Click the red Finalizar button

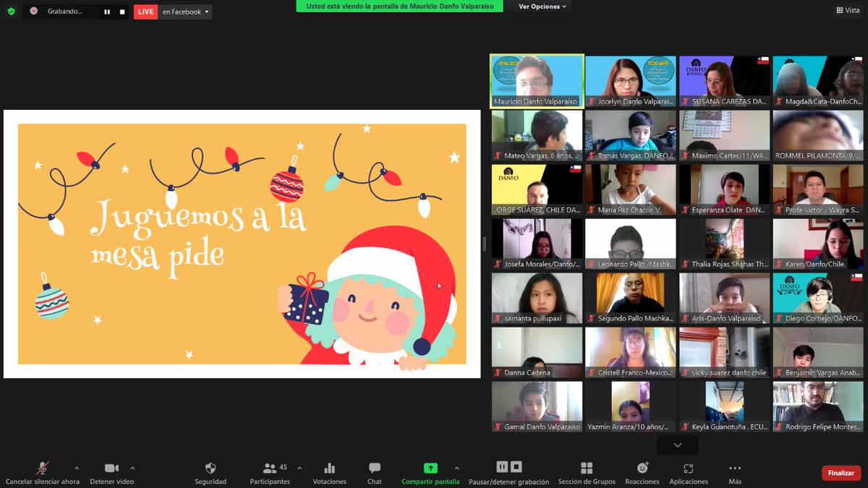click(841, 473)
